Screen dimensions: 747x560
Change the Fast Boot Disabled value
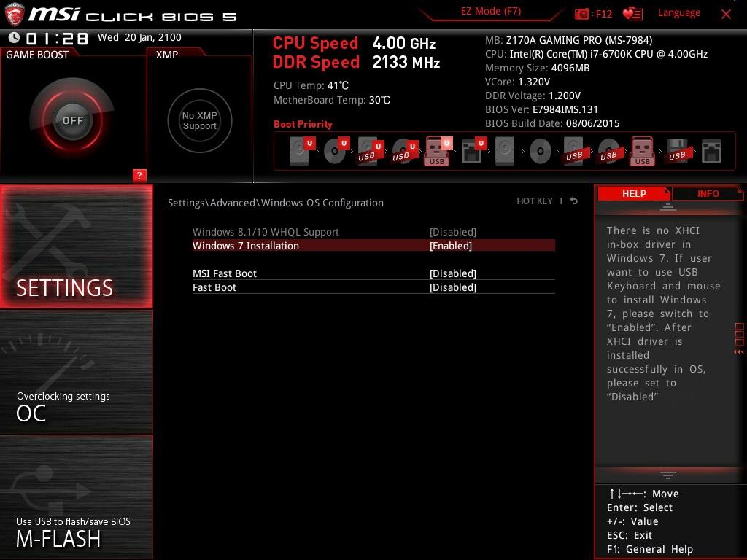click(x=452, y=287)
